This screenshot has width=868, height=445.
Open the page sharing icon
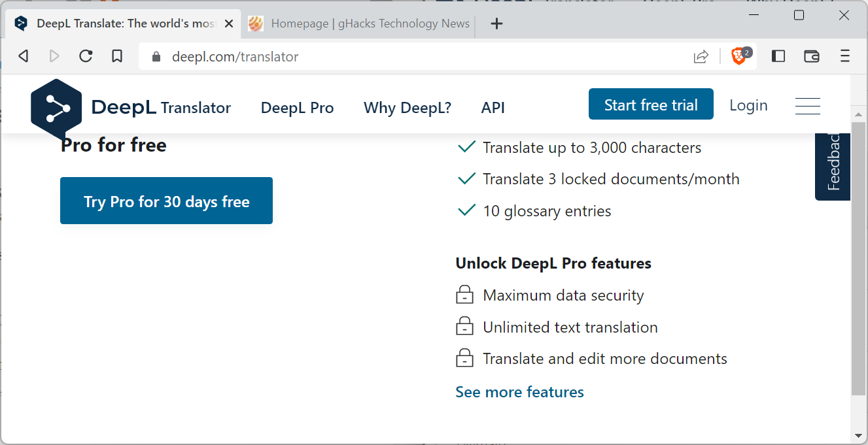pyautogui.click(x=701, y=56)
